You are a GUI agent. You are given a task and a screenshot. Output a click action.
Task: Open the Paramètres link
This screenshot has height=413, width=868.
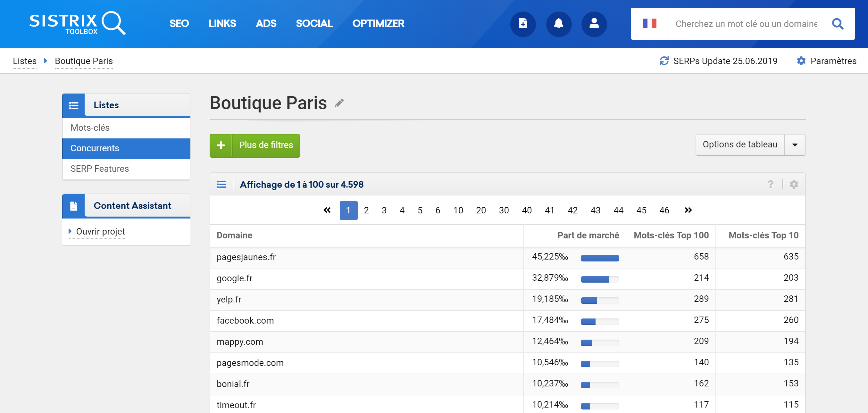(833, 61)
